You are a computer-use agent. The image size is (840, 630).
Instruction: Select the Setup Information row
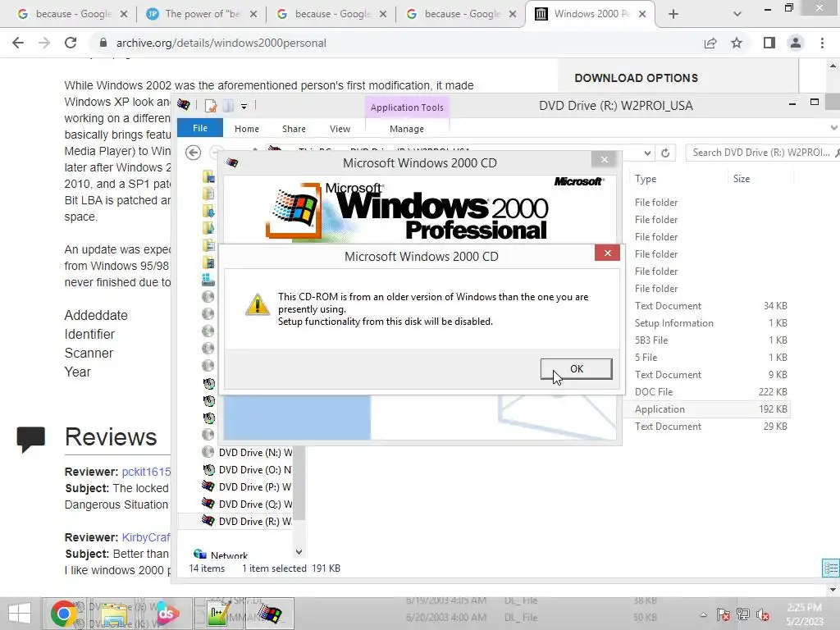(x=707, y=323)
